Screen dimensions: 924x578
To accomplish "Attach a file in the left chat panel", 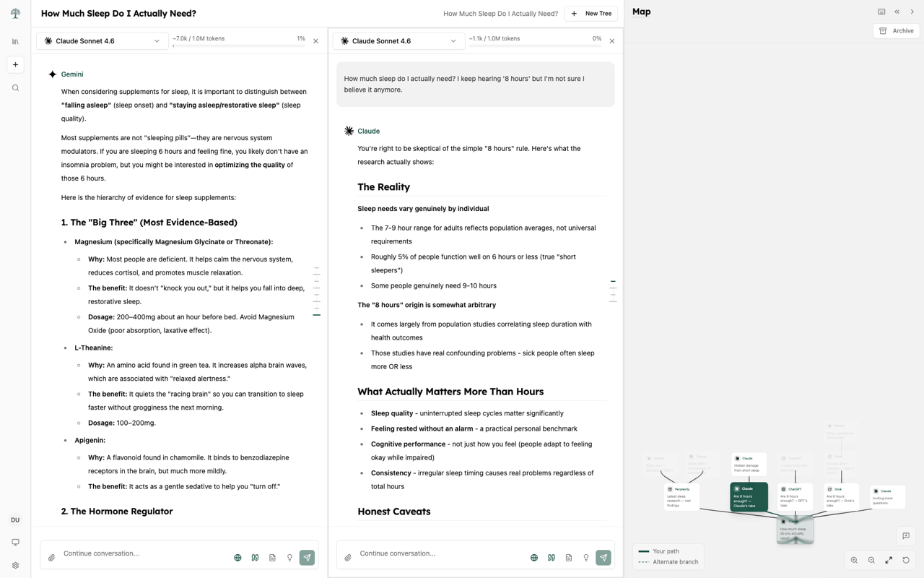I will point(51,558).
